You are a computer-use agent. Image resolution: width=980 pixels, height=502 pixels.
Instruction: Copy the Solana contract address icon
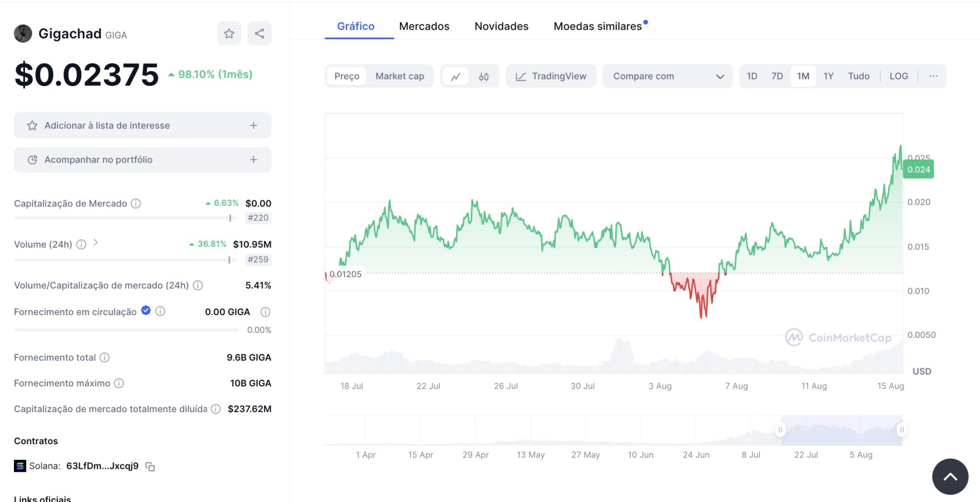click(x=150, y=467)
